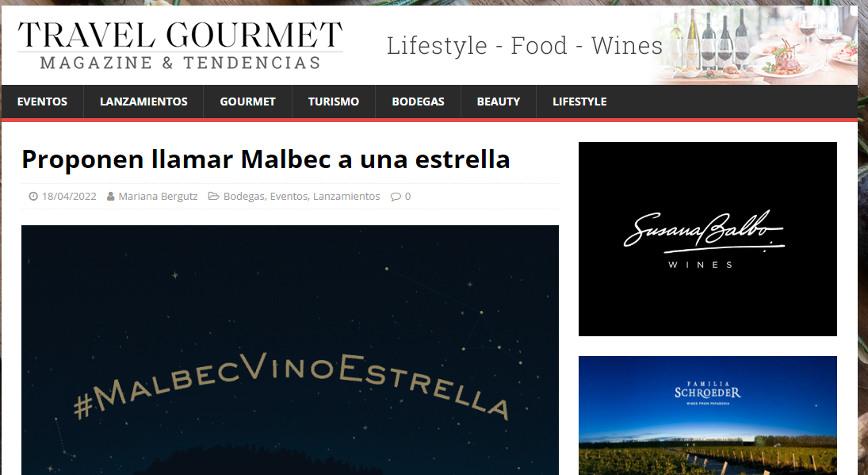This screenshot has width=868, height=475.
Task: Click the author person icon
Action: pyautogui.click(x=111, y=197)
